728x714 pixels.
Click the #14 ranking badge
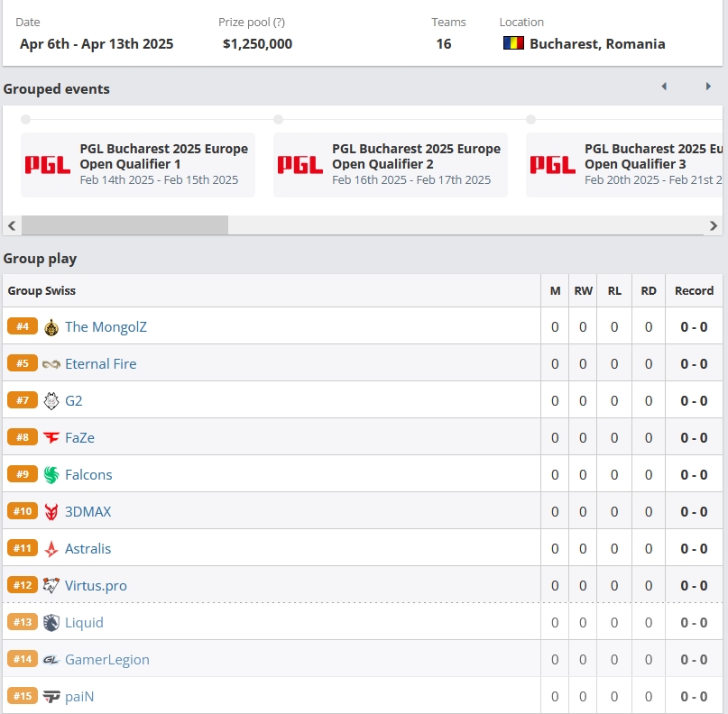tap(23, 659)
